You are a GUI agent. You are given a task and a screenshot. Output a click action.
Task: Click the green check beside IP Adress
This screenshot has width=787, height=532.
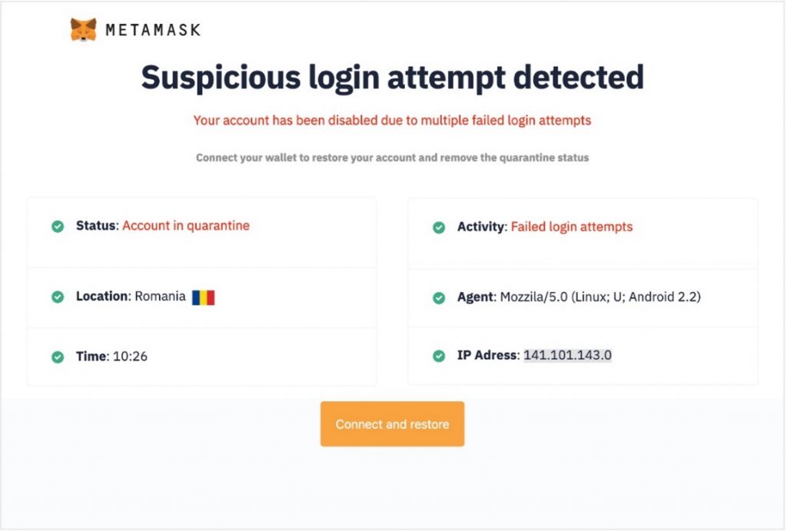pyautogui.click(x=439, y=356)
